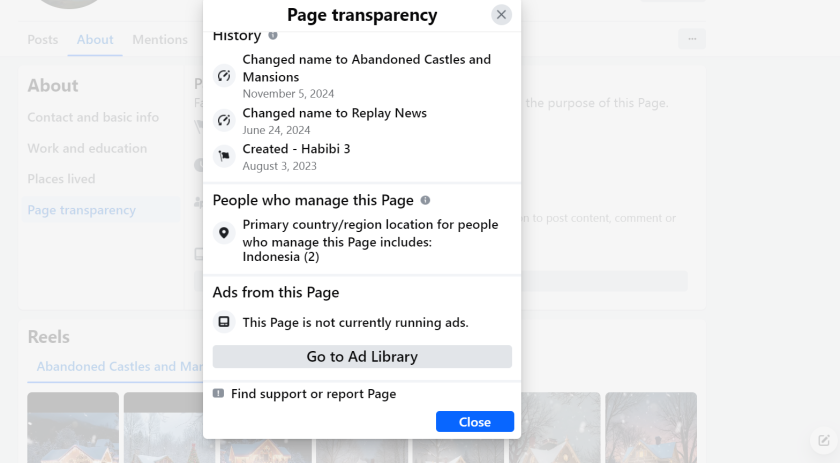Select the About tab
Viewport: 840px width, 463px height.
pyautogui.click(x=95, y=40)
